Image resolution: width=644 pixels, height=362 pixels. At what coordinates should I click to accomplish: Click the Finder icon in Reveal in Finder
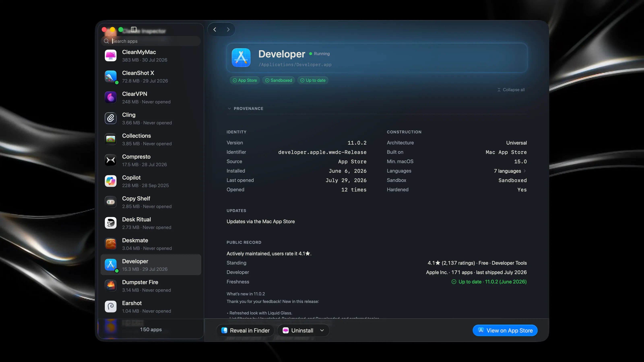(224, 330)
